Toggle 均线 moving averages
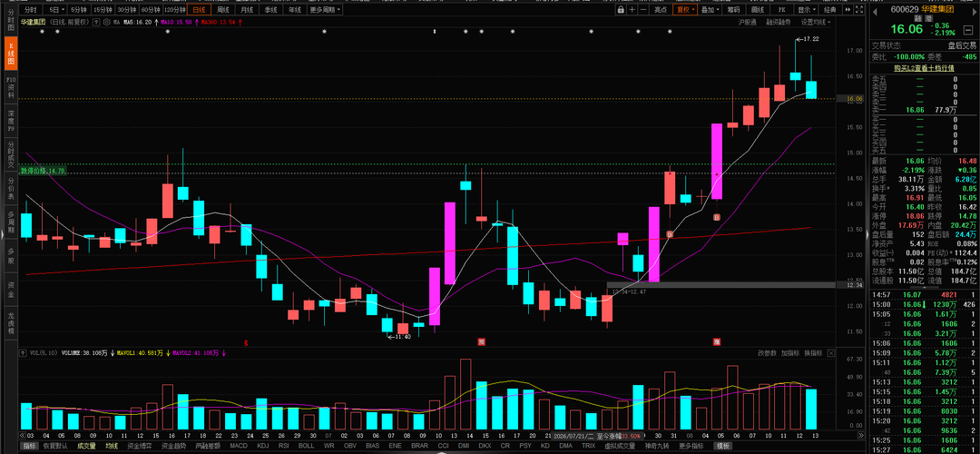 [x=111, y=446]
